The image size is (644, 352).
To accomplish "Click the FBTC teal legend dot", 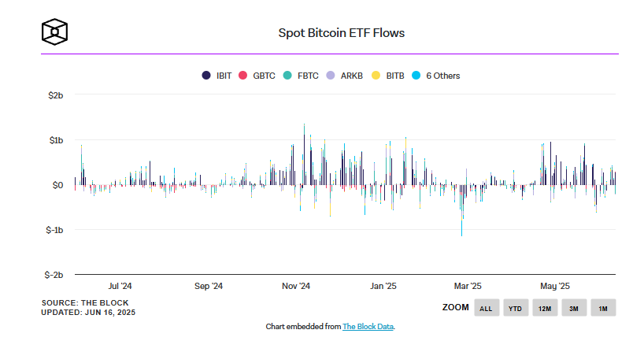I will point(287,76).
